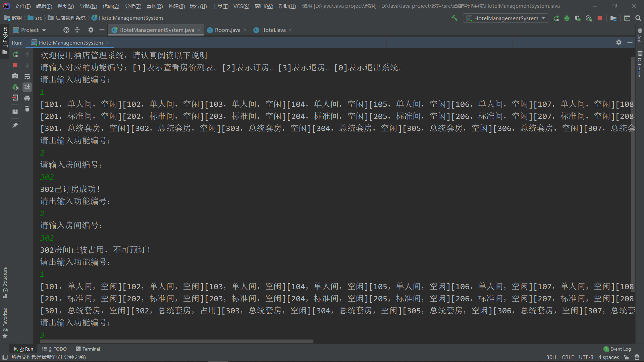Open the 重构(R) menu
The width and height of the screenshot is (644, 362).
154,6
